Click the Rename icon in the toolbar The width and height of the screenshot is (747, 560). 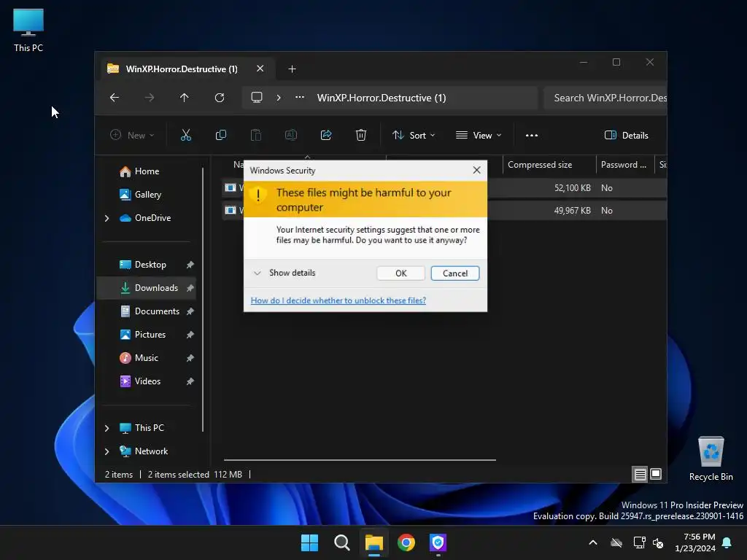(x=291, y=135)
